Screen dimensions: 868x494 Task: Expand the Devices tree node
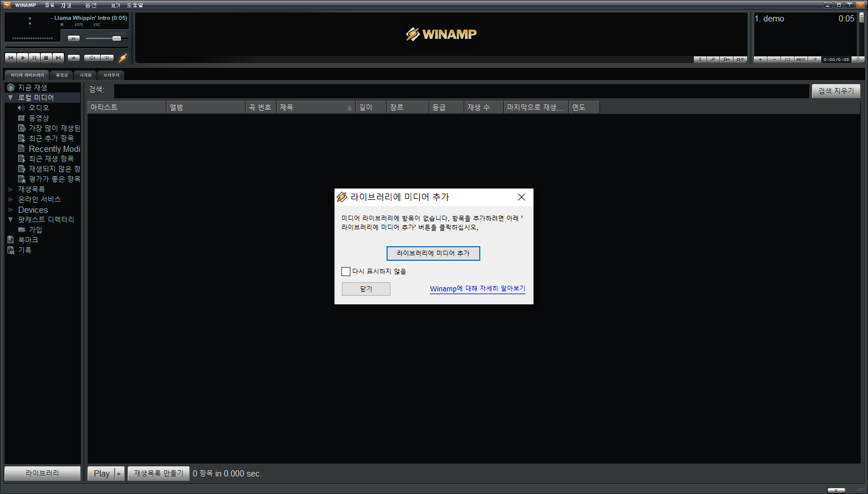click(x=10, y=209)
